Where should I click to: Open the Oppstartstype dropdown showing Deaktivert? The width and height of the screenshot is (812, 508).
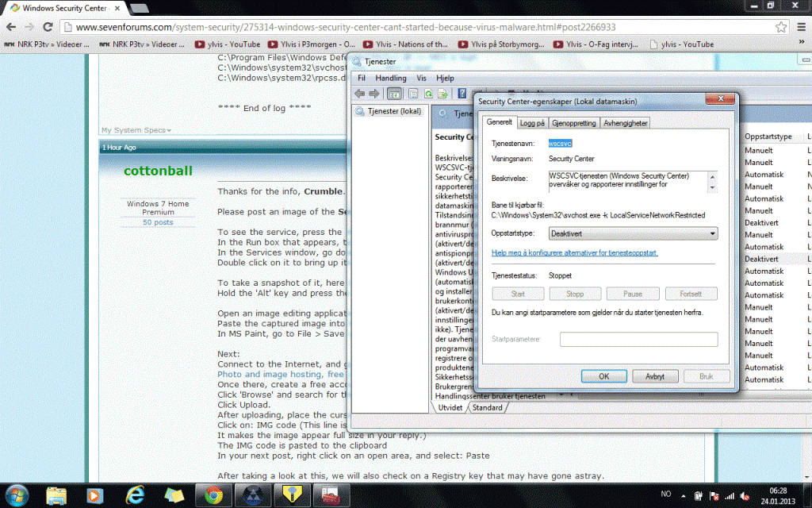[633, 234]
